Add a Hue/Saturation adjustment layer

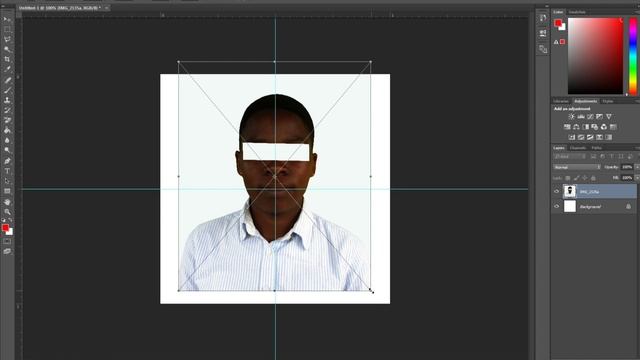pos(567,127)
